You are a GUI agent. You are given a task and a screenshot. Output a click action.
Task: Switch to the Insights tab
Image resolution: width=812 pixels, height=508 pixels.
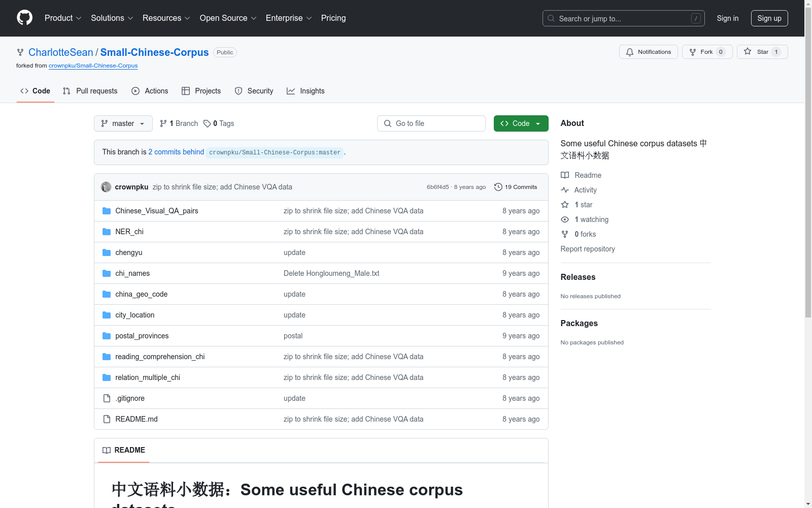point(306,91)
